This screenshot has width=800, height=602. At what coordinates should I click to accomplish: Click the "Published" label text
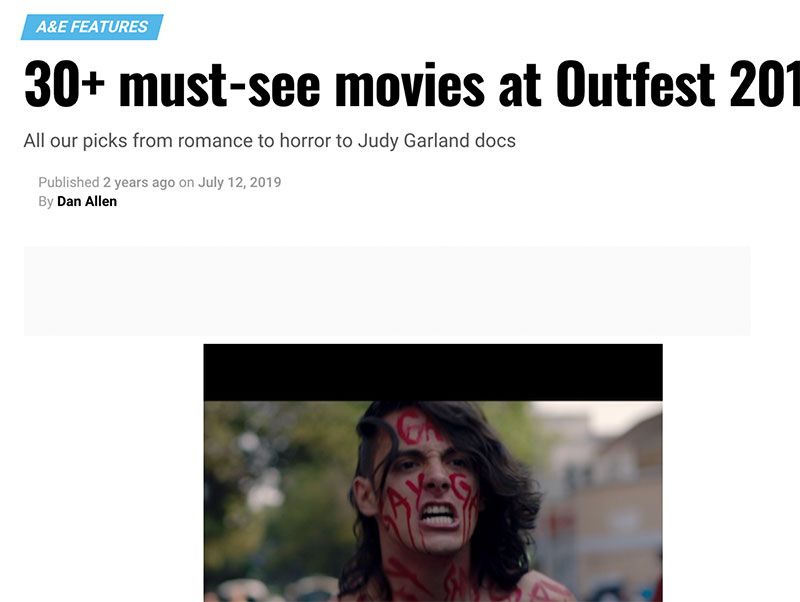pyautogui.click(x=68, y=182)
